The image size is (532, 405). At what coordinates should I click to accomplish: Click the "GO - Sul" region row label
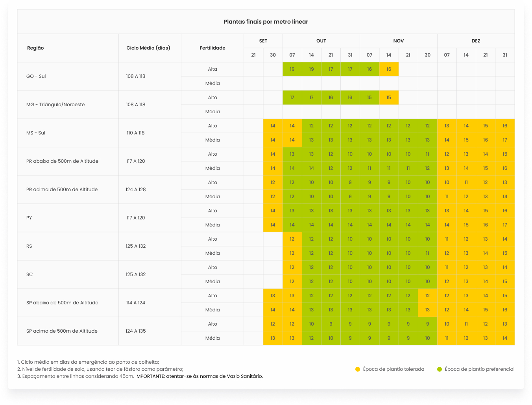(x=36, y=76)
